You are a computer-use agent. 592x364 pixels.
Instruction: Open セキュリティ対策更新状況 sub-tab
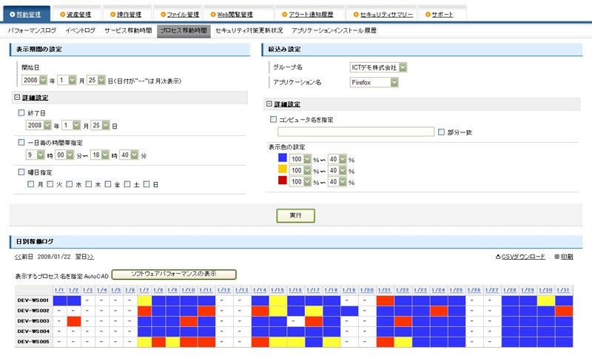249,30
